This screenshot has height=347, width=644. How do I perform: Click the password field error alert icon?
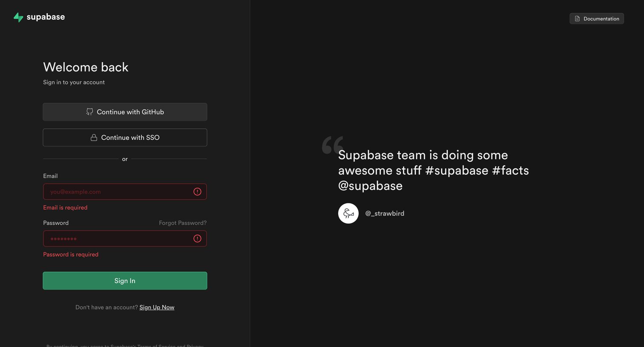[x=197, y=239]
